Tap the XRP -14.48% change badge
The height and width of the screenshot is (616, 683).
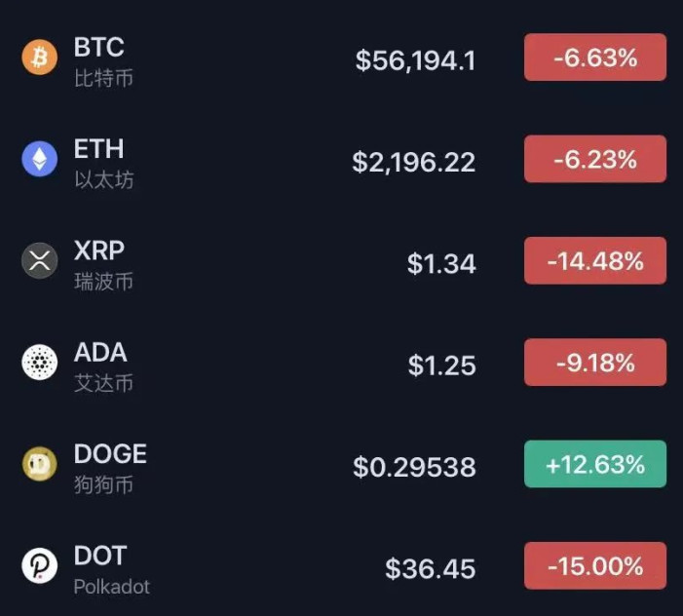[x=595, y=260]
